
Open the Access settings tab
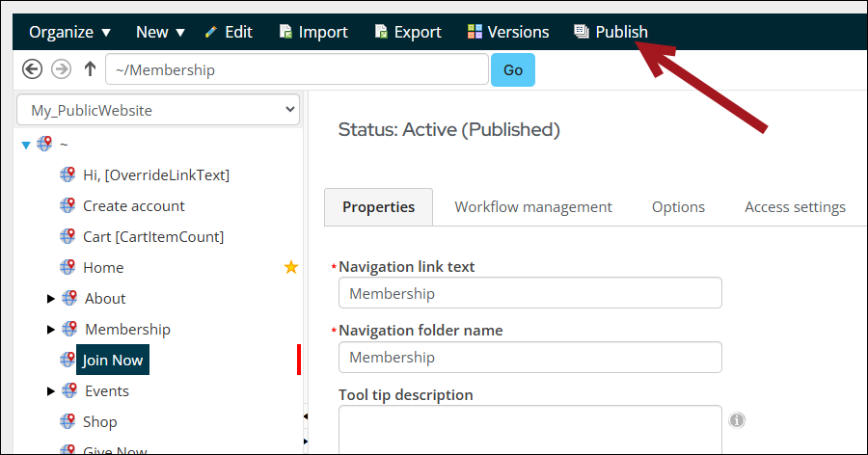tap(795, 206)
